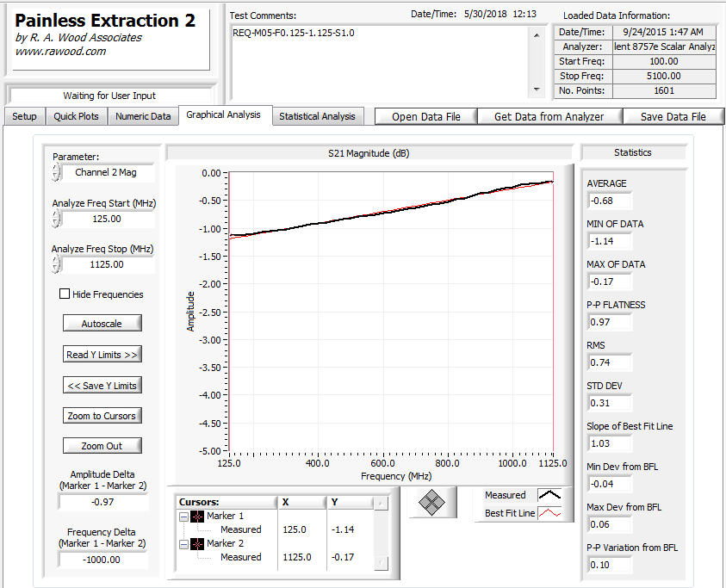Screen dimensions: 726x588
Task: Collapse the Marker 2 tree node
Action: pos(183,544)
